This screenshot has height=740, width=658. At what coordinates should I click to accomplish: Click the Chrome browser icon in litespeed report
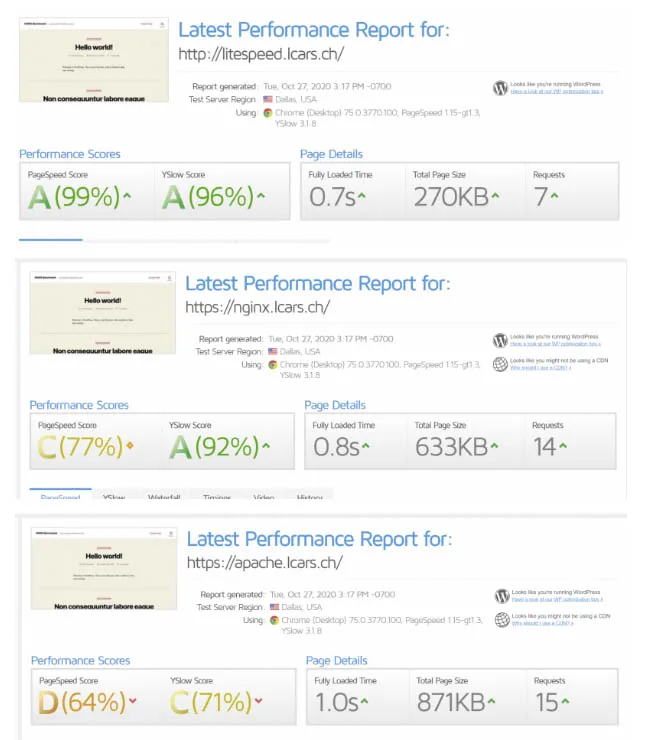268,113
